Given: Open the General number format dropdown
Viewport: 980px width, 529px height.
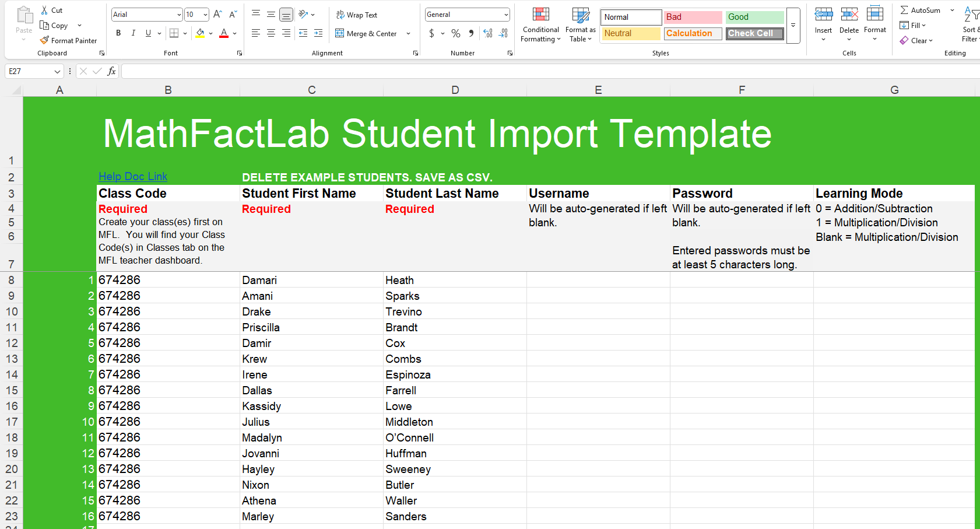Looking at the screenshot, I should pyautogui.click(x=505, y=15).
